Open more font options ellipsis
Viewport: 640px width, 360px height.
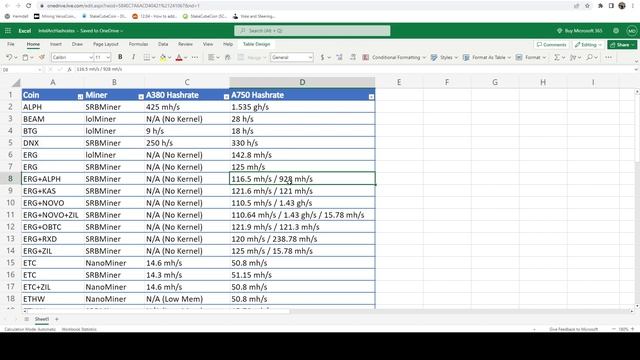tap(195, 58)
